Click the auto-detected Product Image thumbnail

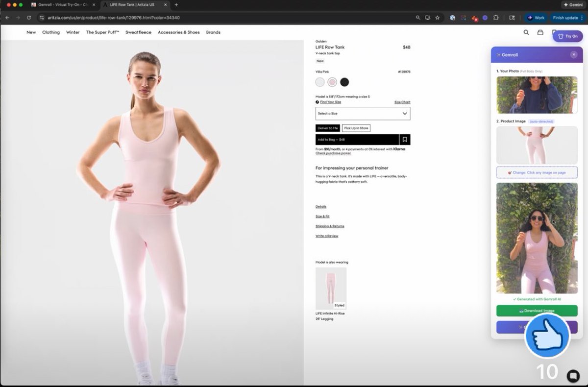coord(537,145)
